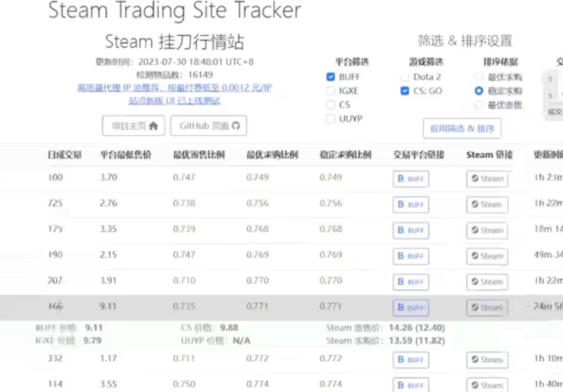Click the update time 2023-07-30 text
The image size is (563, 392).
click(174, 62)
